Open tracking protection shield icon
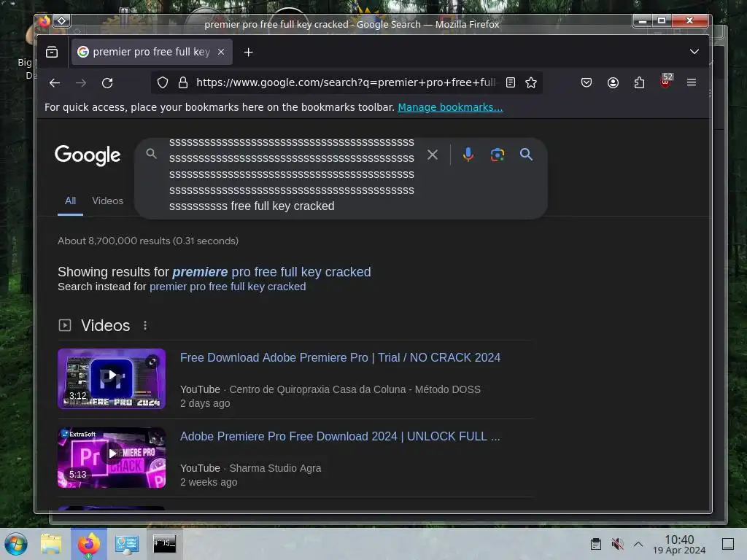Viewport: 747px width, 560px height. click(x=163, y=83)
